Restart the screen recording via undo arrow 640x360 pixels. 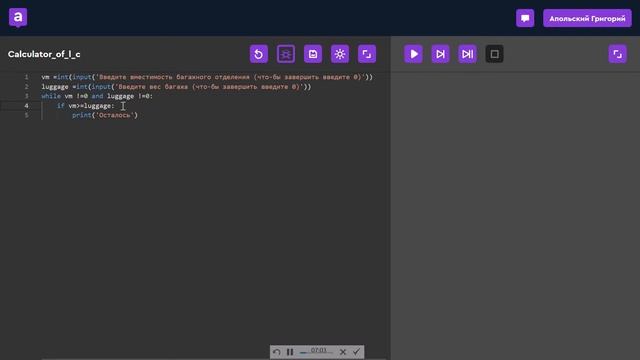276,352
